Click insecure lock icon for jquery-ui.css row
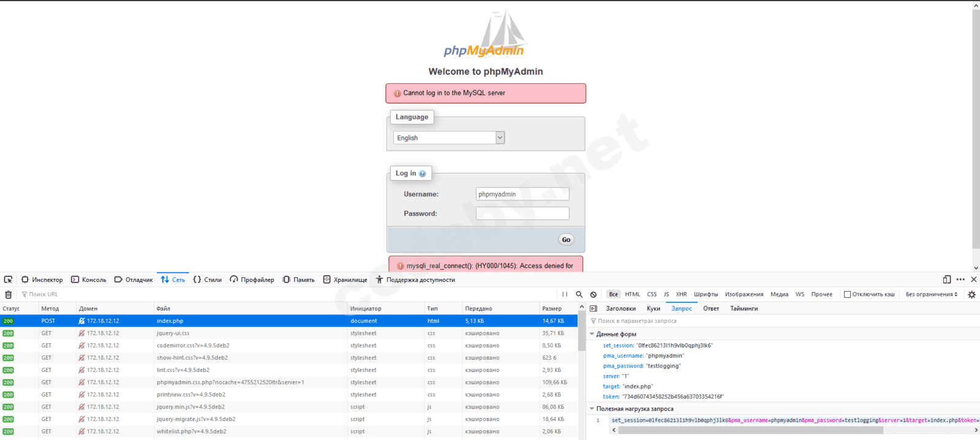980x440 pixels. coord(81,333)
